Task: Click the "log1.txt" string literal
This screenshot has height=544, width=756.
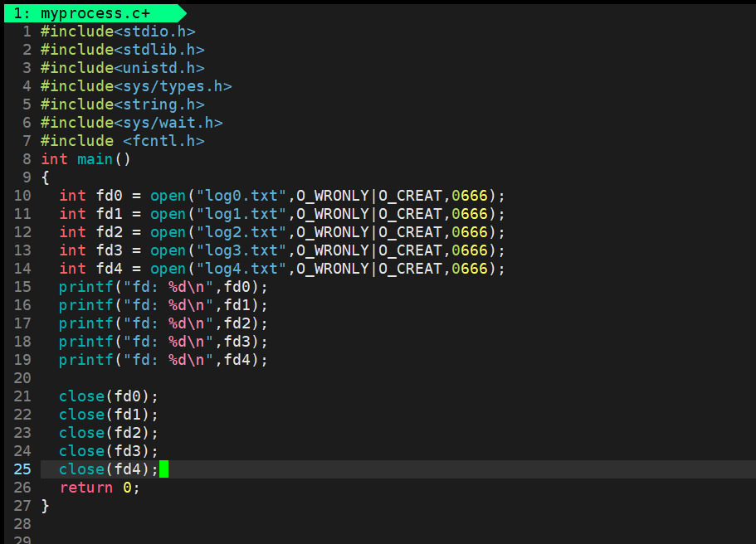Action: pyautogui.click(x=241, y=214)
